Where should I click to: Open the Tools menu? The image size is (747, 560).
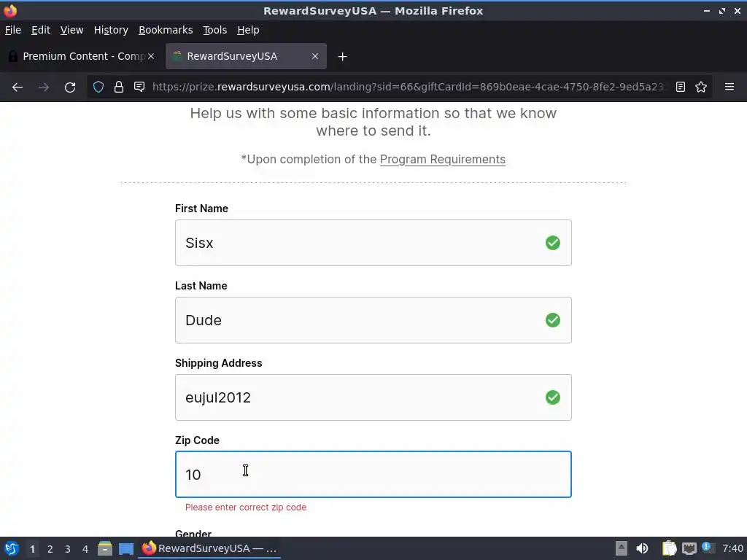point(215,30)
